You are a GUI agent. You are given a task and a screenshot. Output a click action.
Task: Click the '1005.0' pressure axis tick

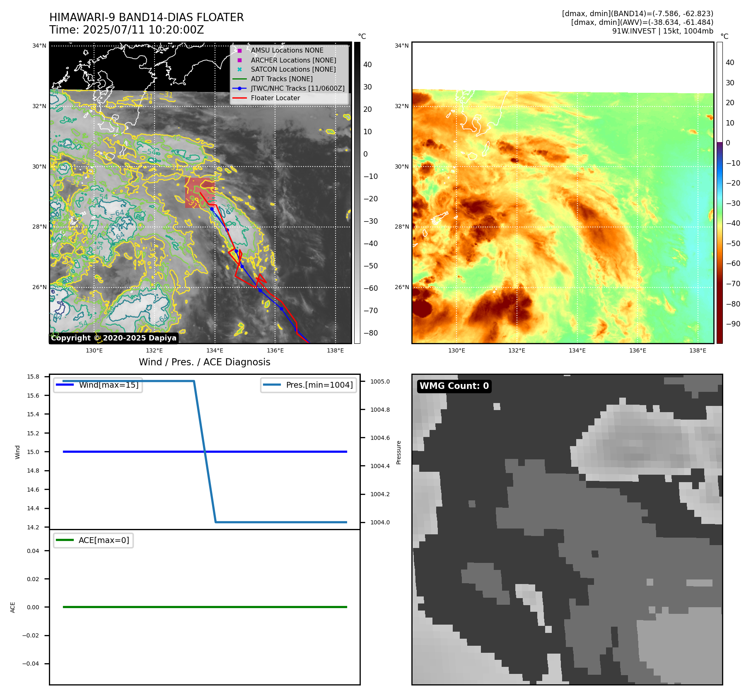tap(380, 382)
